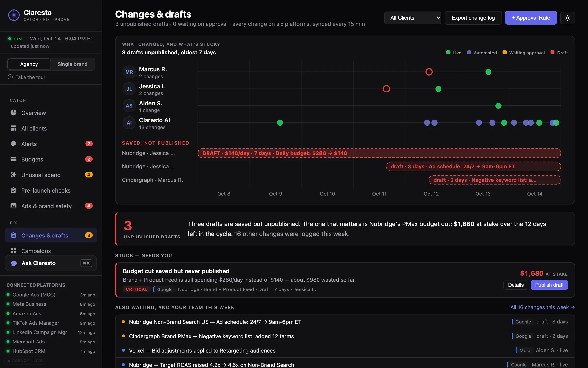588x368 pixels.
Task: Open the All Clients dropdown
Action: coord(413,18)
